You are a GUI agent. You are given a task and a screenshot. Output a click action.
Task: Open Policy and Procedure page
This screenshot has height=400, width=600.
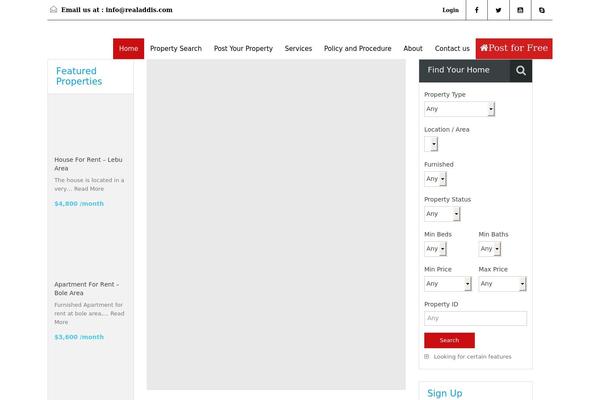(x=358, y=49)
